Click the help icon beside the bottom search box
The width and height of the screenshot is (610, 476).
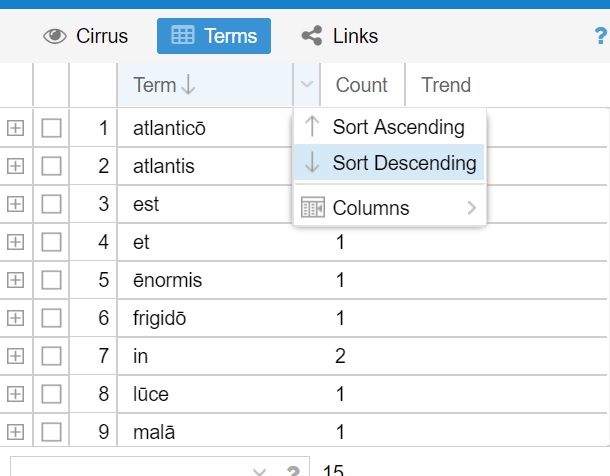tap(293, 472)
